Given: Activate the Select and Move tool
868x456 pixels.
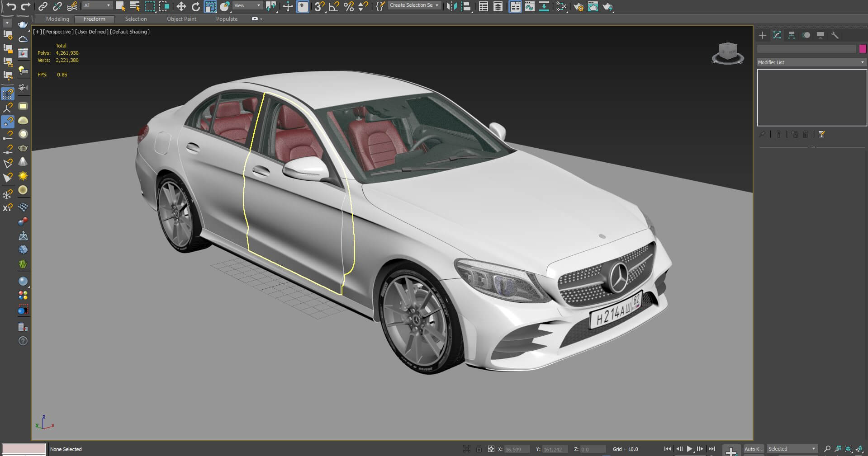Looking at the screenshot, I should coord(181,6).
